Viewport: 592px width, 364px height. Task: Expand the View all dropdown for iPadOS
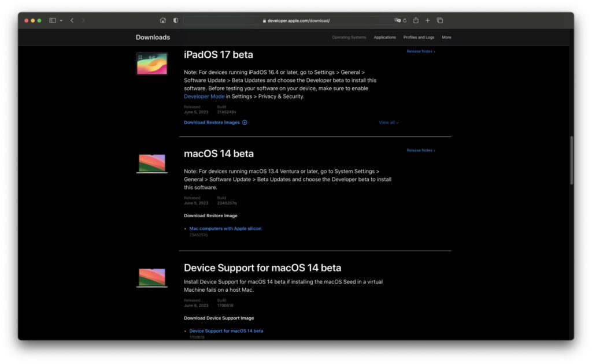click(x=387, y=122)
